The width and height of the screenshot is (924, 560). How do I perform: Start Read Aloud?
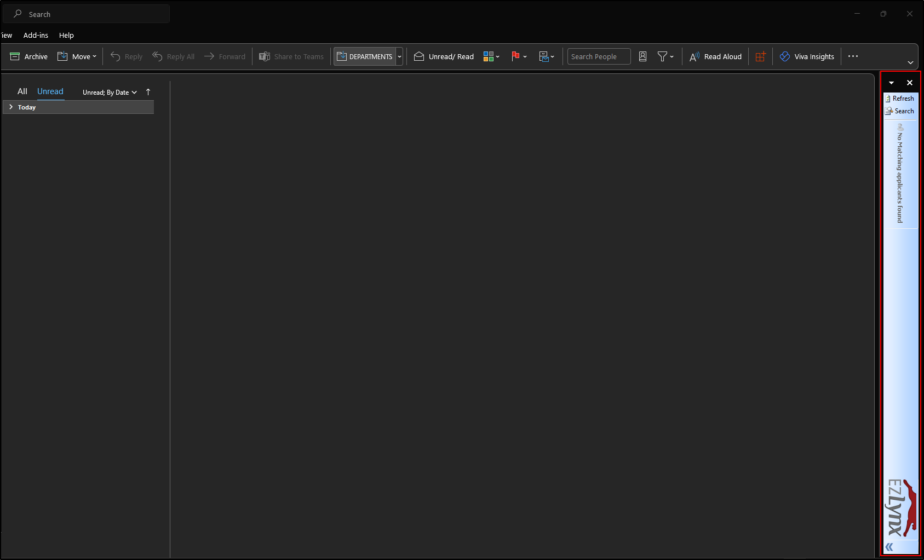(715, 56)
